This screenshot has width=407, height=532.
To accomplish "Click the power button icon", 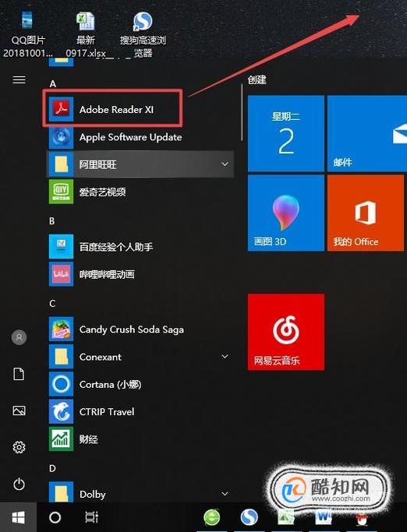I will (19, 484).
